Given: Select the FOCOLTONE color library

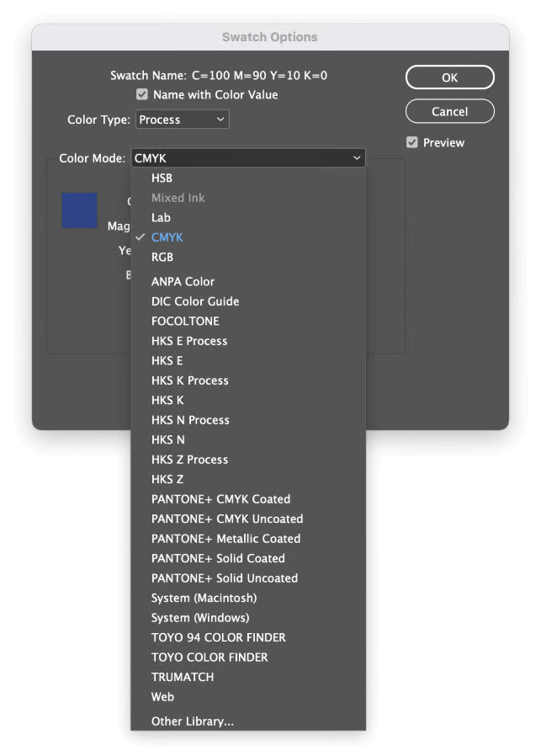Looking at the screenshot, I should tap(185, 321).
